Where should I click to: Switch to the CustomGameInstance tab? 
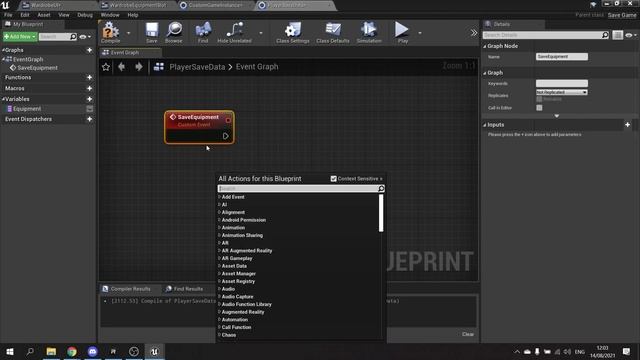pos(215,5)
